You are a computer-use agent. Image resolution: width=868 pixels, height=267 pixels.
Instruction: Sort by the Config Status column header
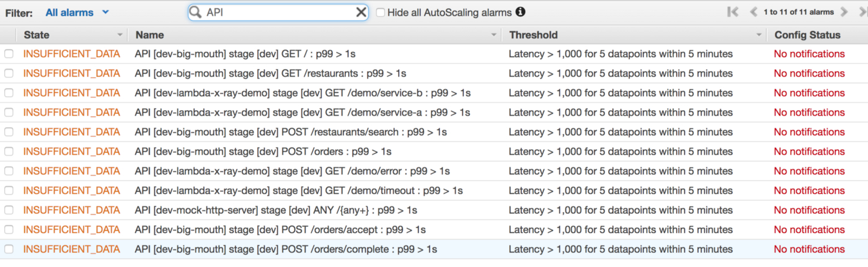coord(807,35)
